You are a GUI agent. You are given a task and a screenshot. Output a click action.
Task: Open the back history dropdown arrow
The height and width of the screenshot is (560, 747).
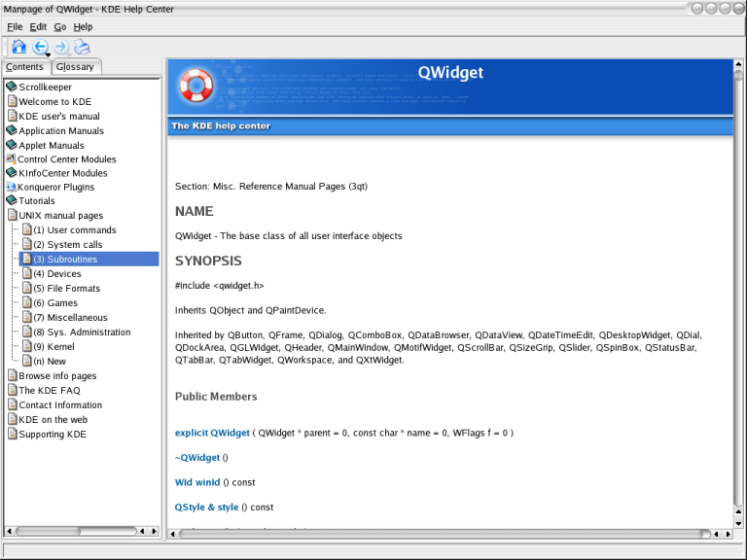48,55
